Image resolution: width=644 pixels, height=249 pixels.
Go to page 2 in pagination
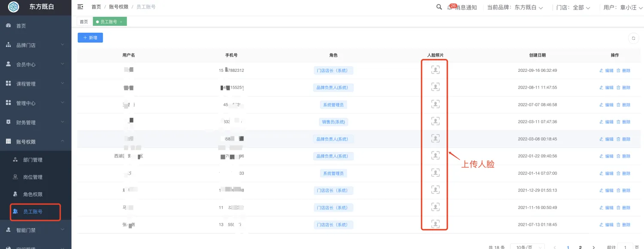click(580, 247)
